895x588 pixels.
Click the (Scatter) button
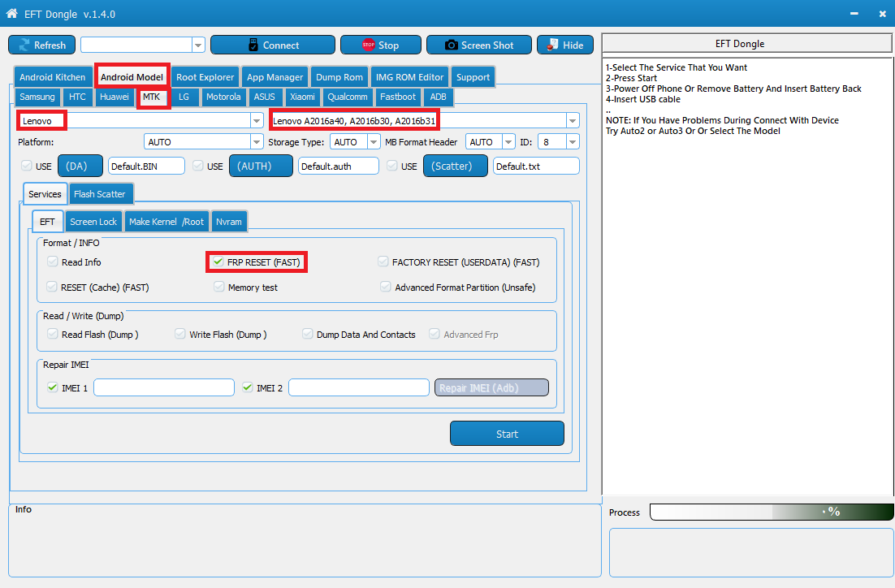[x=456, y=166]
